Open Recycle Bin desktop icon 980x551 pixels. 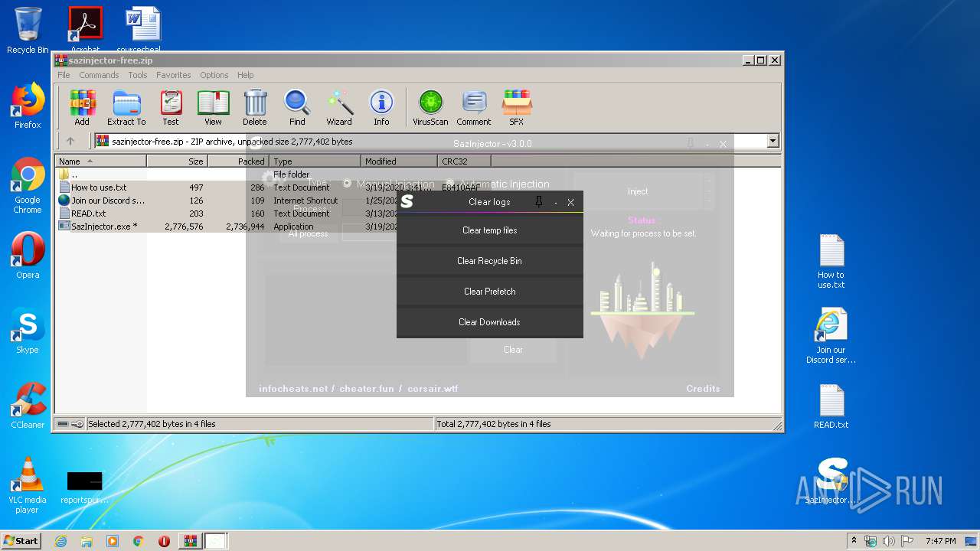tap(28, 31)
